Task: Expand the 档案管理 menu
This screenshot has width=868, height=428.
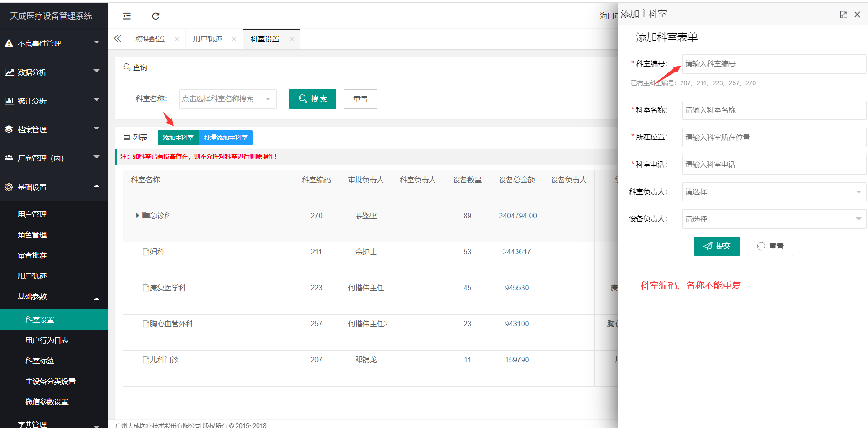Action: (x=97, y=129)
